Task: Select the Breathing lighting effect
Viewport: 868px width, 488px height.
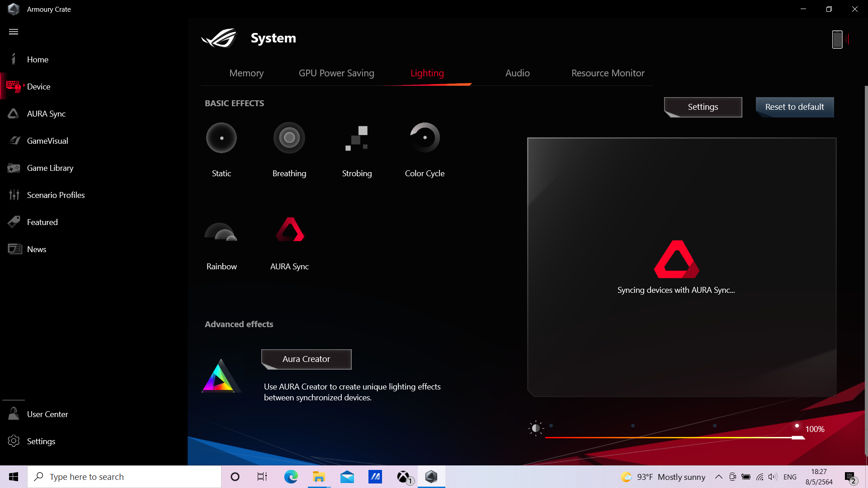Action: coord(289,138)
